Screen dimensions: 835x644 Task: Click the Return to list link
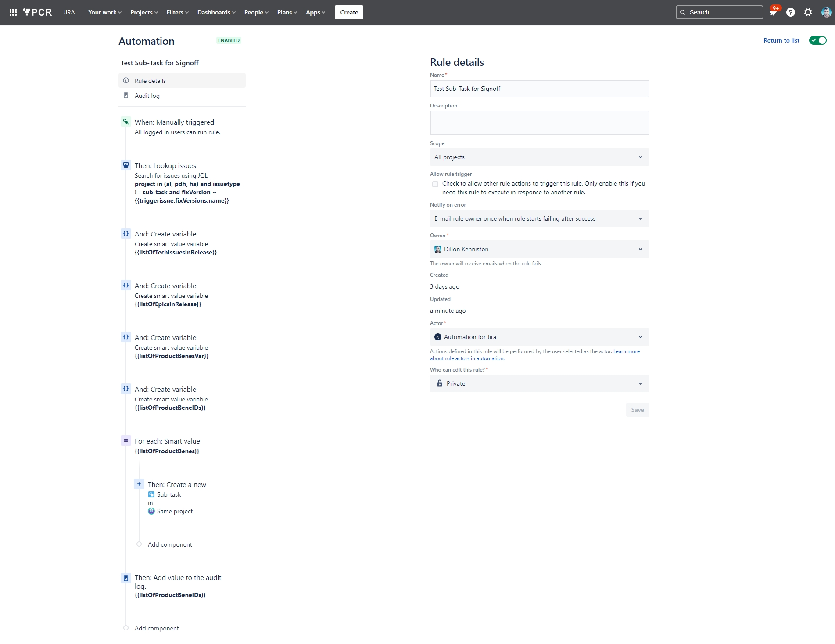(x=781, y=40)
